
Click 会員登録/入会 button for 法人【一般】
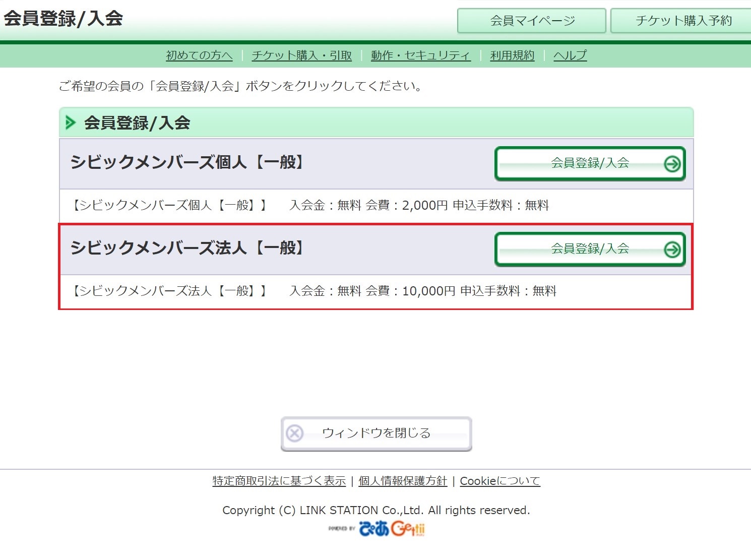click(590, 249)
